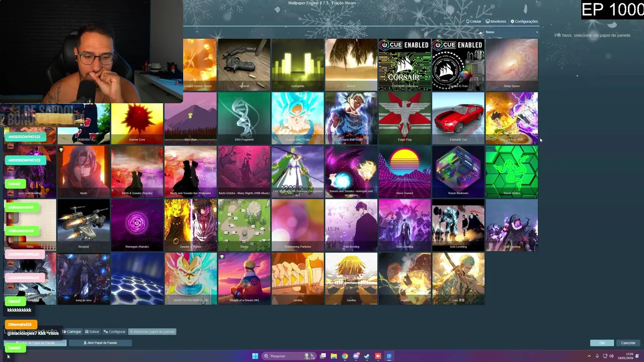Select Naruto and Sasuke rasengan wallpaper
The width and height of the screenshot is (644, 362).
coord(351,172)
